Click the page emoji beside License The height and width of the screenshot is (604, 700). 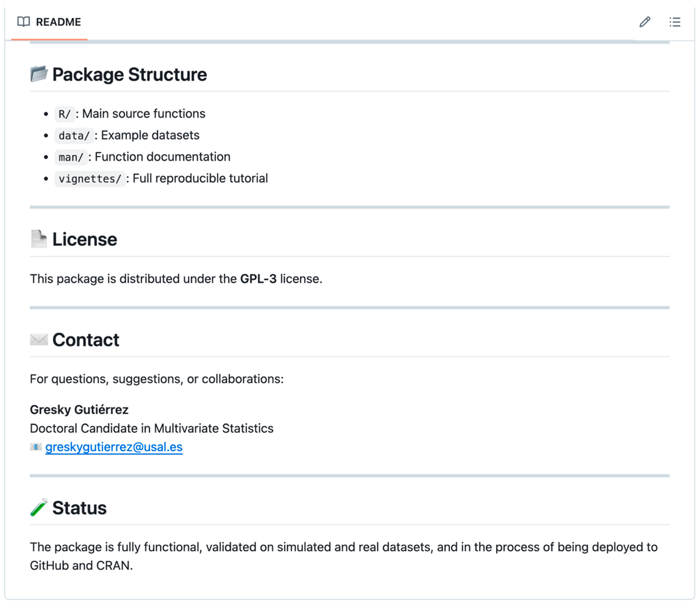tap(39, 239)
